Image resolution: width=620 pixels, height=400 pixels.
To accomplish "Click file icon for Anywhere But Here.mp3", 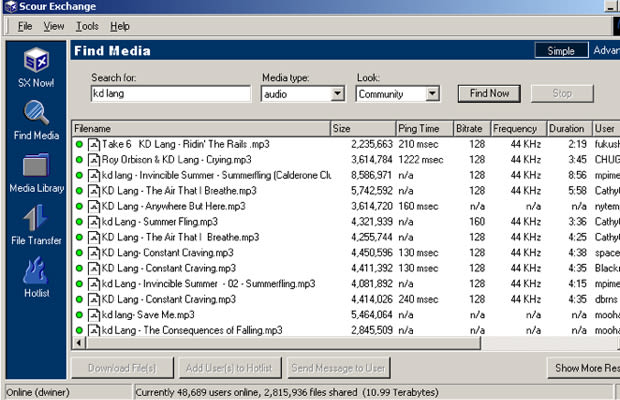I will point(94,206).
